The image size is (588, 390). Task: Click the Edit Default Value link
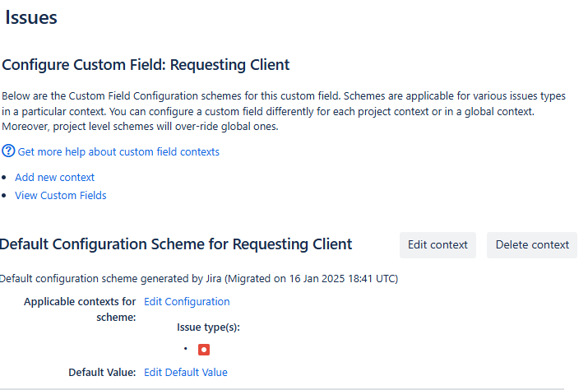click(185, 373)
